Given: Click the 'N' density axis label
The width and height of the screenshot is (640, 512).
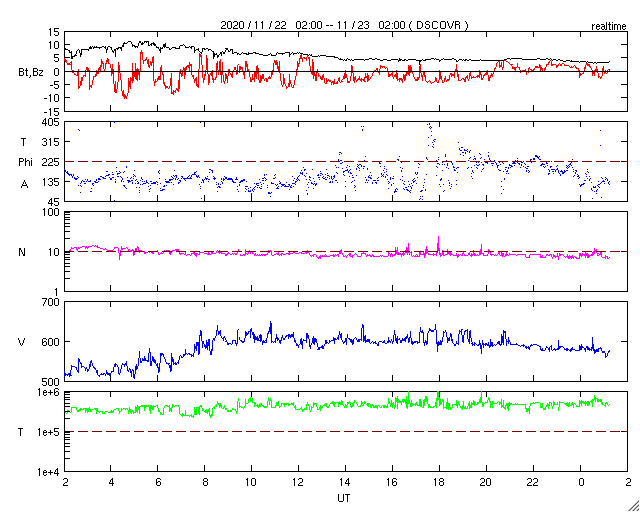Looking at the screenshot, I should click(x=22, y=252).
